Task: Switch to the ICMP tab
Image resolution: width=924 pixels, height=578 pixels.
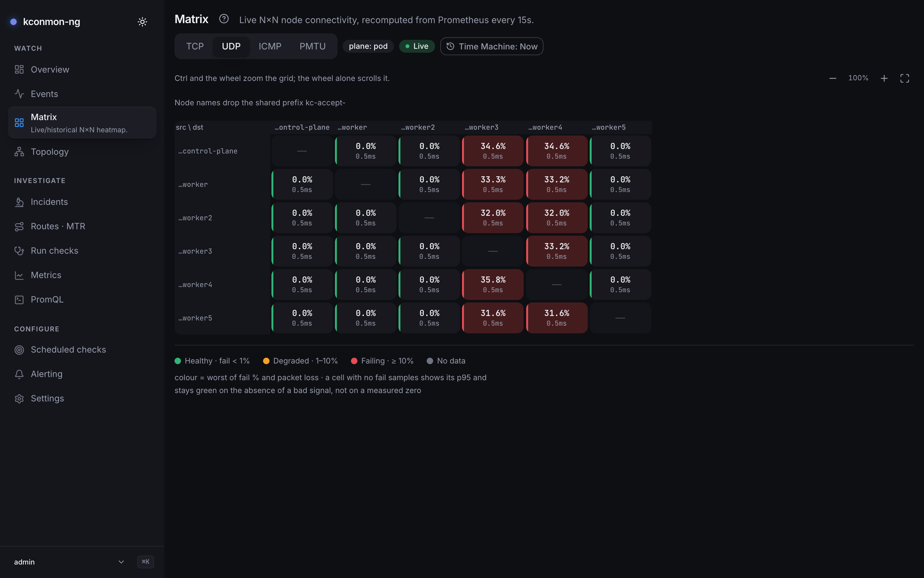Action: (270, 46)
